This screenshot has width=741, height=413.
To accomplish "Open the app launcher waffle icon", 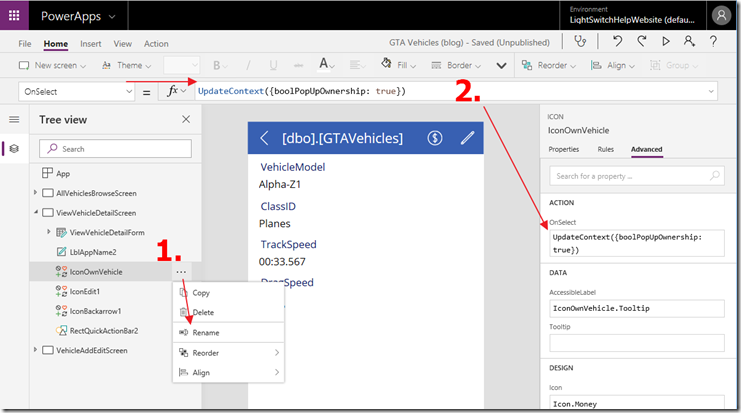I will (x=14, y=16).
